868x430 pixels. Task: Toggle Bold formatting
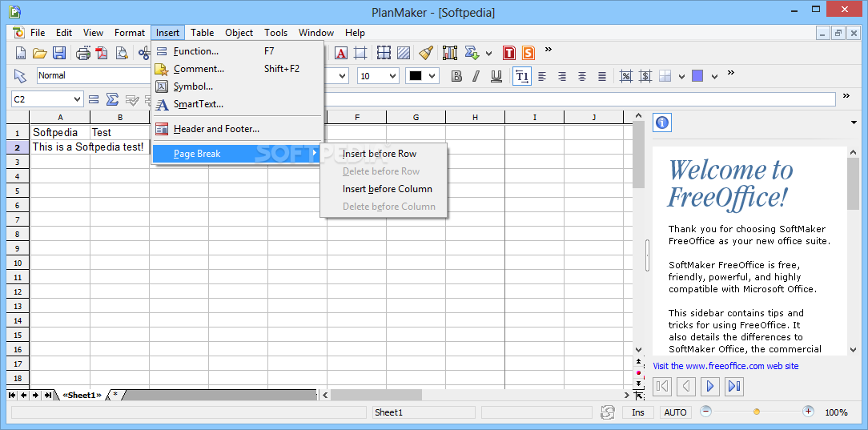(456, 76)
